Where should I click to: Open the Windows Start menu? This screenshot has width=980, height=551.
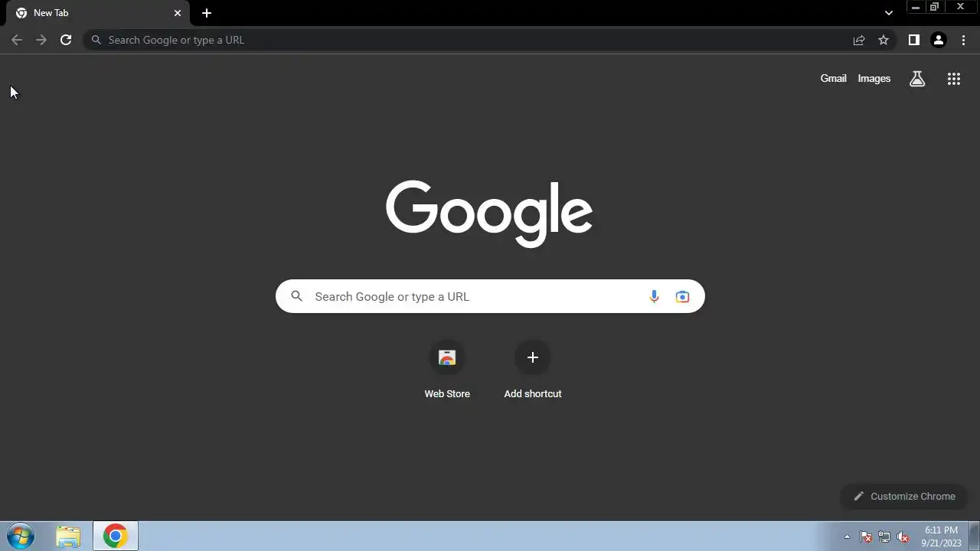pyautogui.click(x=21, y=536)
